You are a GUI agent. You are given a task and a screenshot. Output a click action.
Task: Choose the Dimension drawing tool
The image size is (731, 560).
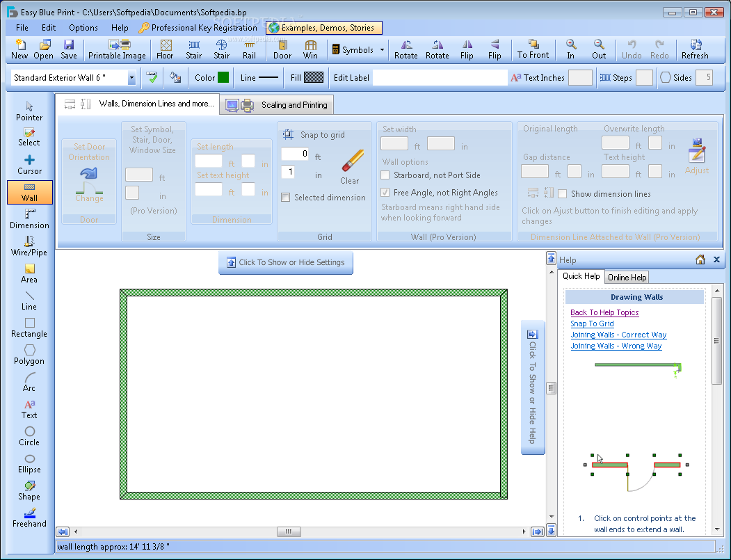tap(29, 218)
